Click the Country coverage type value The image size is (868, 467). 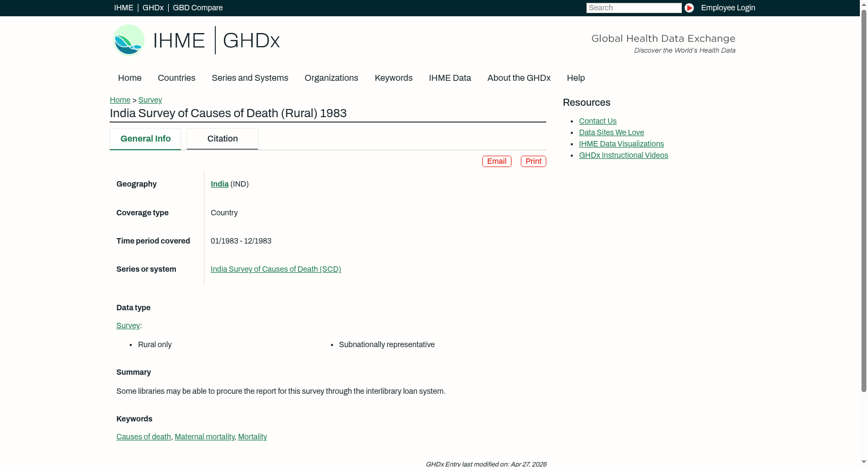click(224, 213)
